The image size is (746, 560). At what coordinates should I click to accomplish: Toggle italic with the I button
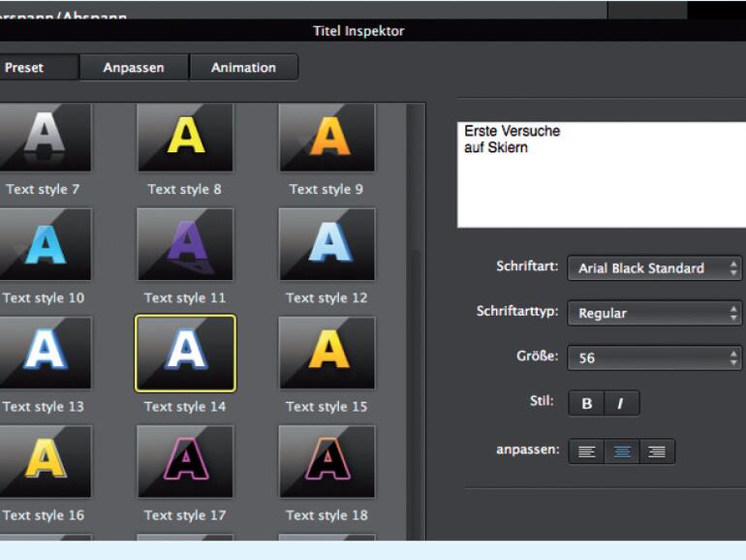[x=621, y=403]
